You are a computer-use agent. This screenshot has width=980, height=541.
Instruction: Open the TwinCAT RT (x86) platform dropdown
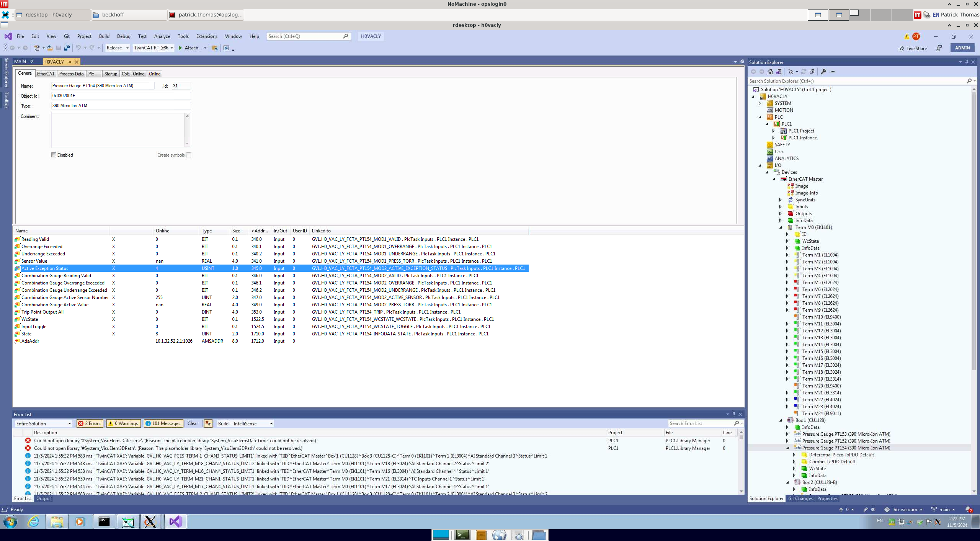tap(153, 48)
